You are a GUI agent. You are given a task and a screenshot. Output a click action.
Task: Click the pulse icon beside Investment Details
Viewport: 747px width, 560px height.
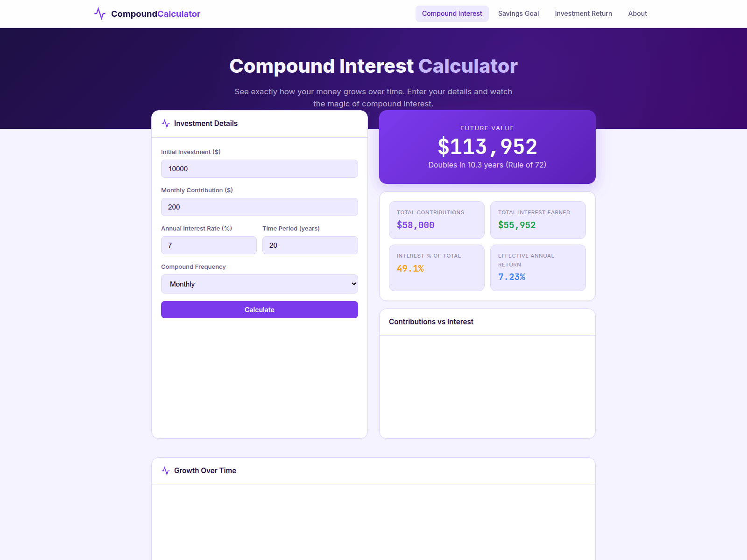tap(166, 123)
